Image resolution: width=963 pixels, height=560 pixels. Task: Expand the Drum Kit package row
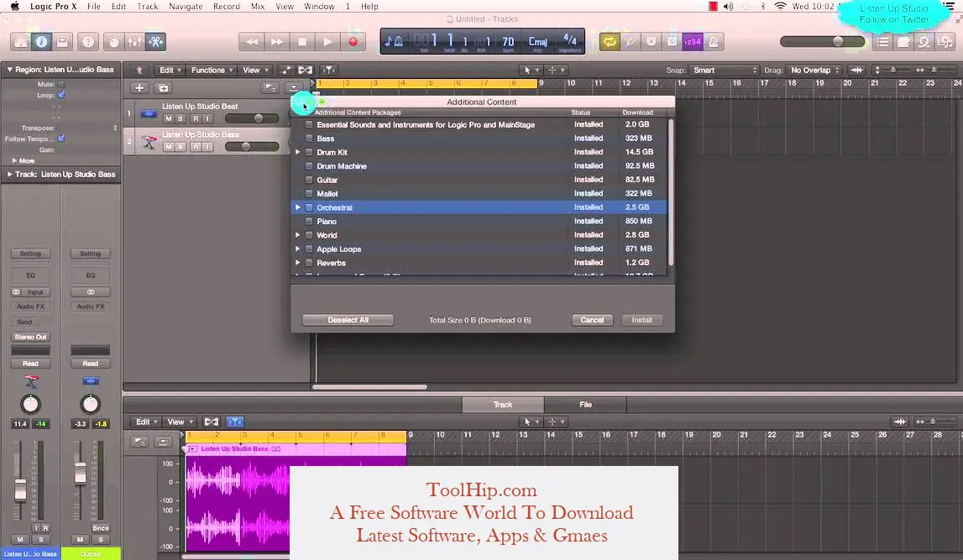coord(298,152)
